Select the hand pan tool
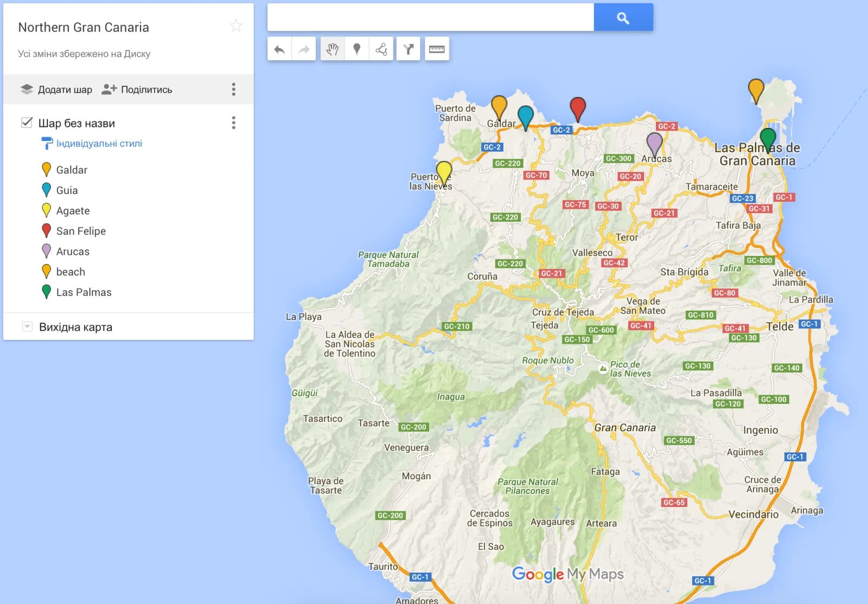This screenshot has width=868, height=604. pyautogui.click(x=333, y=49)
